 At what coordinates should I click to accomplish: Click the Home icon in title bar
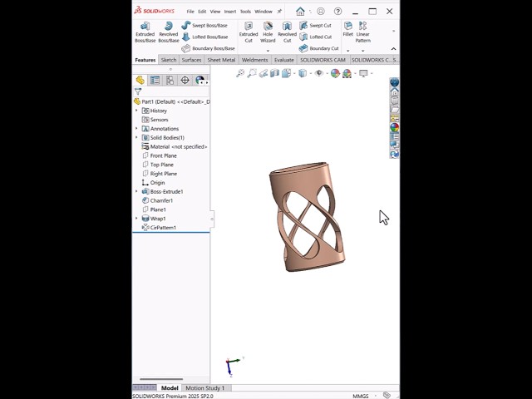pyautogui.click(x=300, y=12)
